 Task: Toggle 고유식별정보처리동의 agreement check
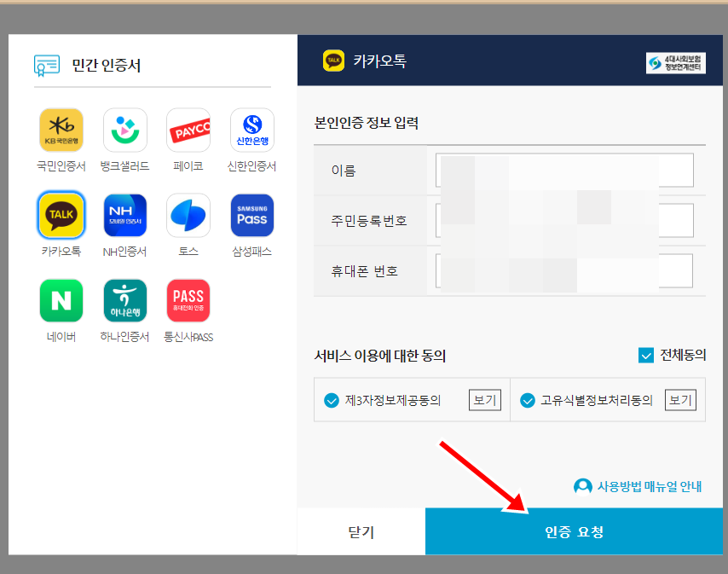point(528,400)
